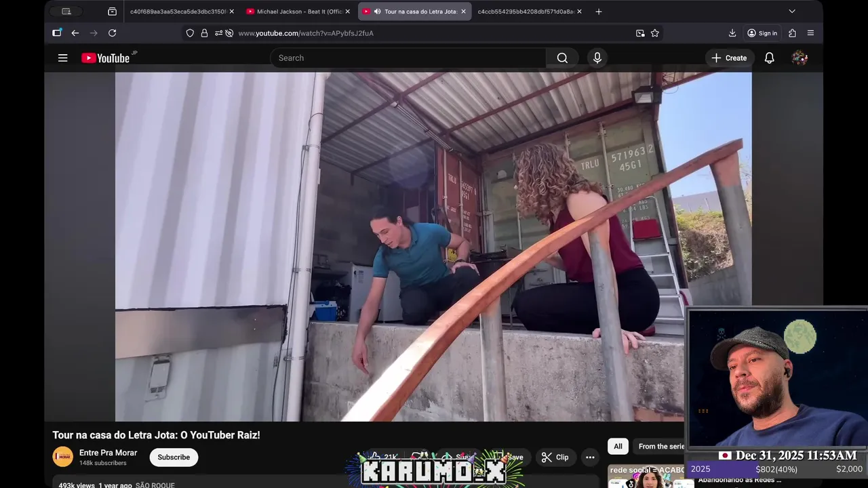This screenshot has height=488, width=868.
Task: Open tracking protection shield panel
Action: 190,33
